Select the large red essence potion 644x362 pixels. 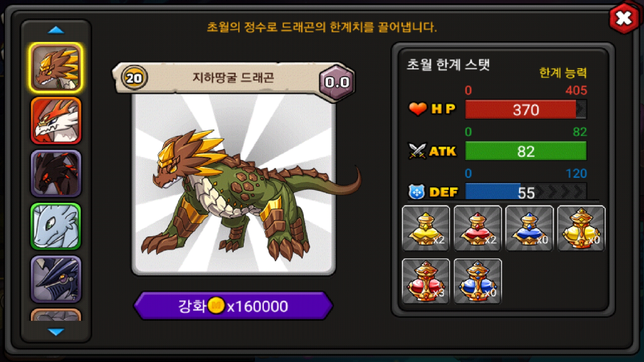426,281
